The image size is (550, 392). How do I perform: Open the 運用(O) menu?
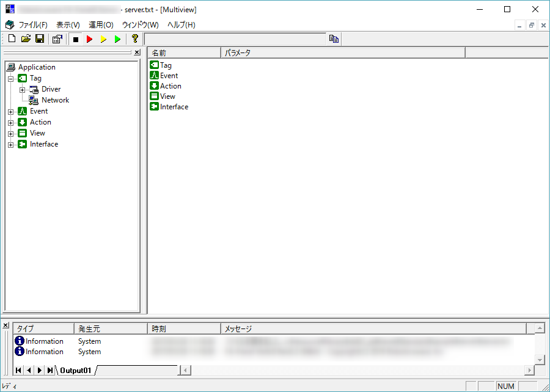[x=101, y=25]
